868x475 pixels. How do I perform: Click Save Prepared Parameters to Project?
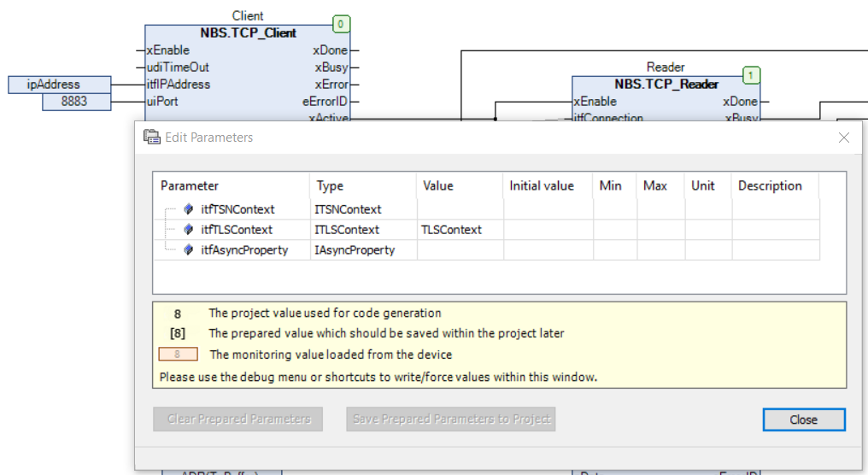[451, 419]
